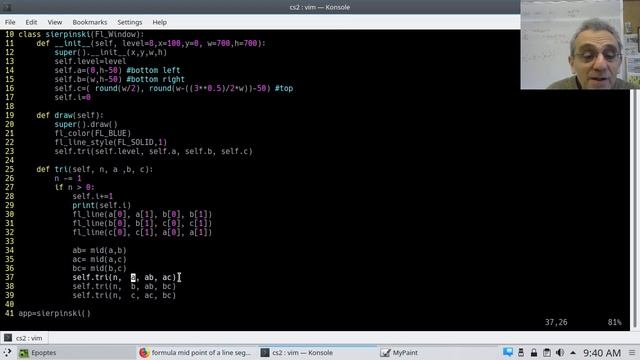This screenshot has height=360, width=640.
Task: Click 'ab= mid(a,b)' on line 34
Action: (99, 250)
